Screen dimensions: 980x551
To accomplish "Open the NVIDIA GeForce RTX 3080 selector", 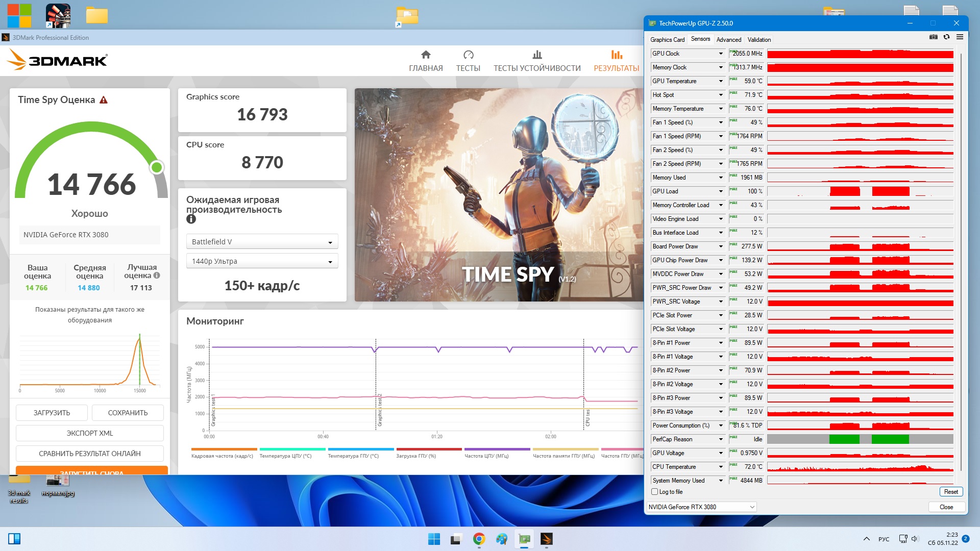I will point(701,507).
